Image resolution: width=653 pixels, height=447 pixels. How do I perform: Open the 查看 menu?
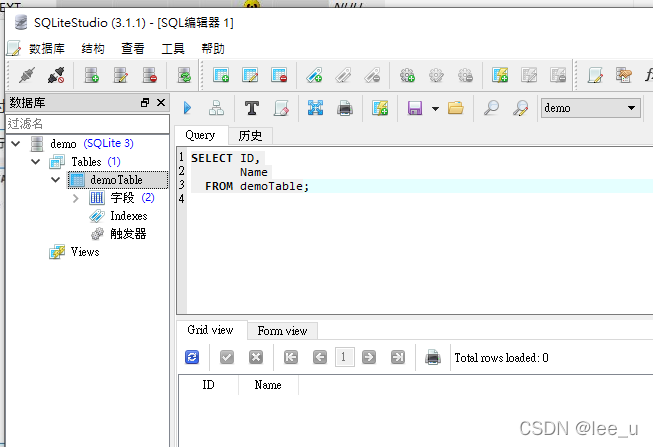coord(133,49)
